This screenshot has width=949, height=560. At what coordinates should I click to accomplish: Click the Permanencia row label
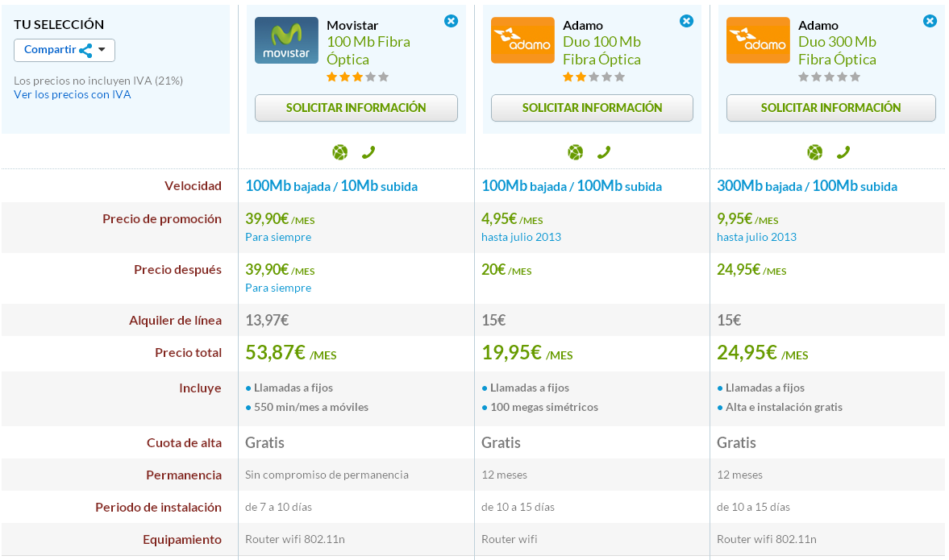click(183, 475)
